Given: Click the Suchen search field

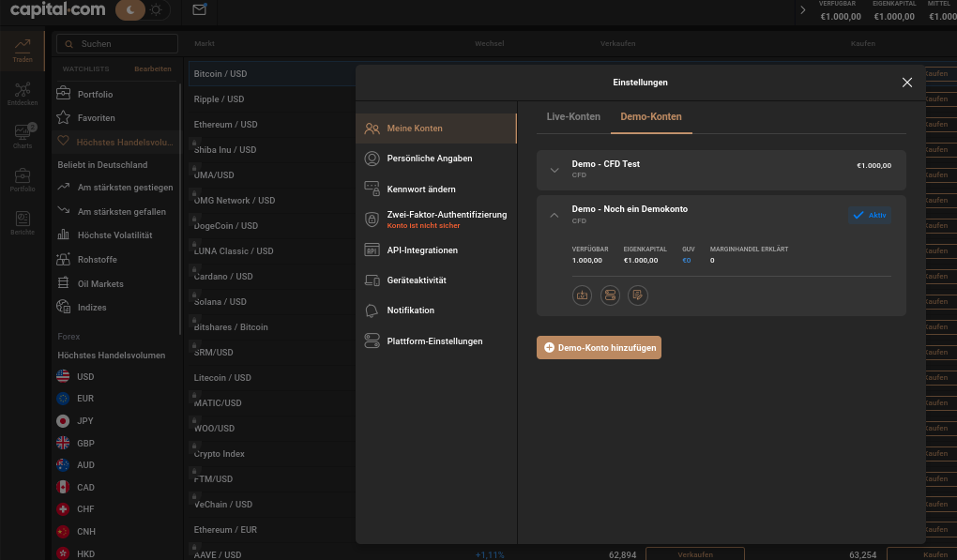Looking at the screenshot, I should [x=117, y=44].
